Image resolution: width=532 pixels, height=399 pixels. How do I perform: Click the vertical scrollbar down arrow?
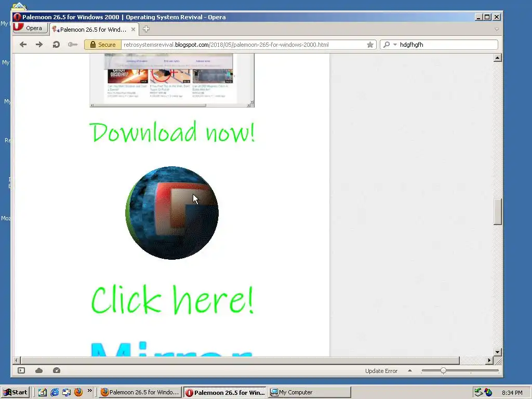click(497, 352)
